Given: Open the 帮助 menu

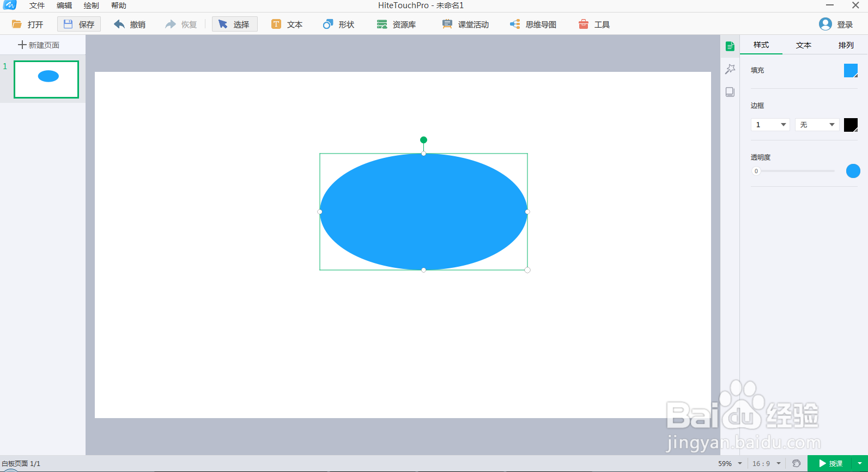Looking at the screenshot, I should tap(119, 5).
